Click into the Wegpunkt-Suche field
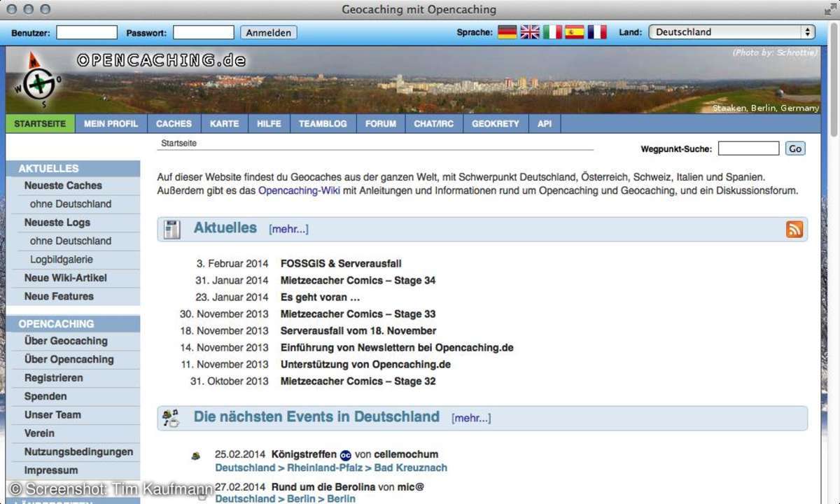Viewport: 840px width, 504px height. (748, 148)
